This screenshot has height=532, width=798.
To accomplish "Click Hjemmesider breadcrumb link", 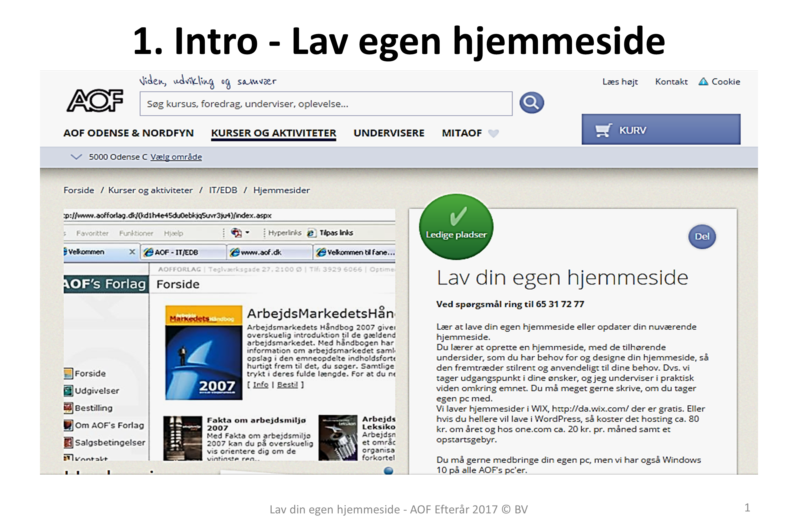I will coord(281,190).
